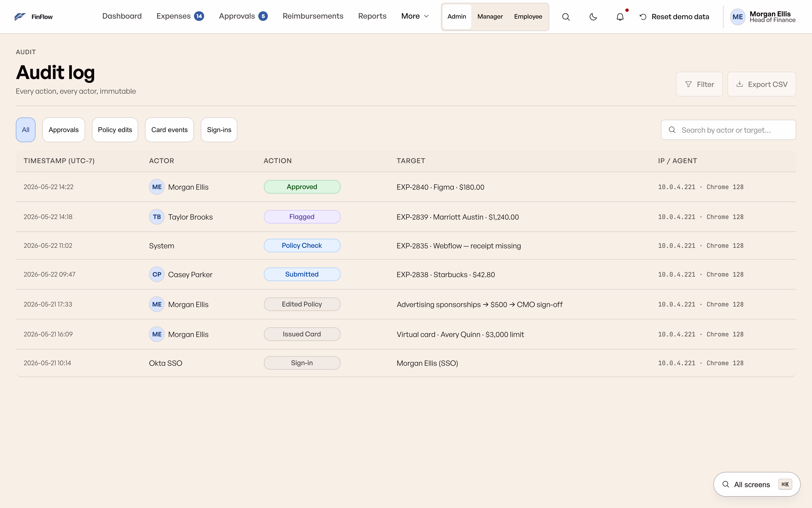Click the FinFlow logo icon
The width and height of the screenshot is (812, 508).
tap(20, 17)
